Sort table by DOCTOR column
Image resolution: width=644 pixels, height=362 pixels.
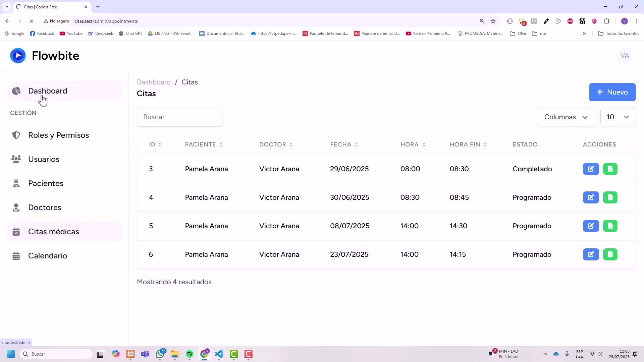coord(276,144)
